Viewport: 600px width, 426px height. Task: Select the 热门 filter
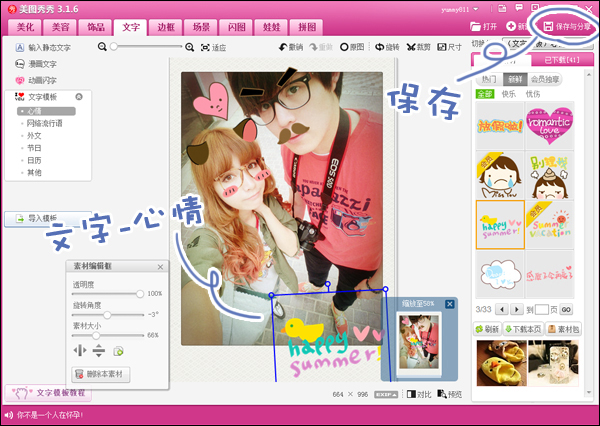pos(489,79)
